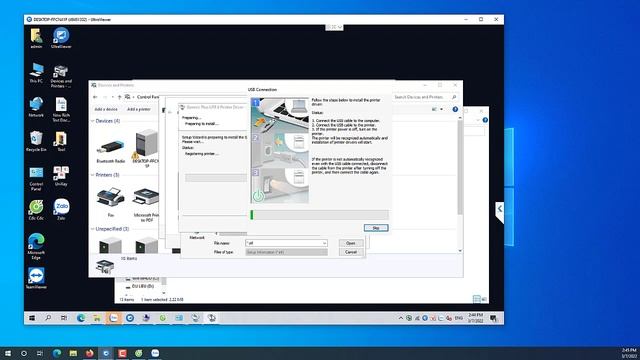Show hidden tray icons on remote taskbar

pyautogui.click(x=401, y=318)
